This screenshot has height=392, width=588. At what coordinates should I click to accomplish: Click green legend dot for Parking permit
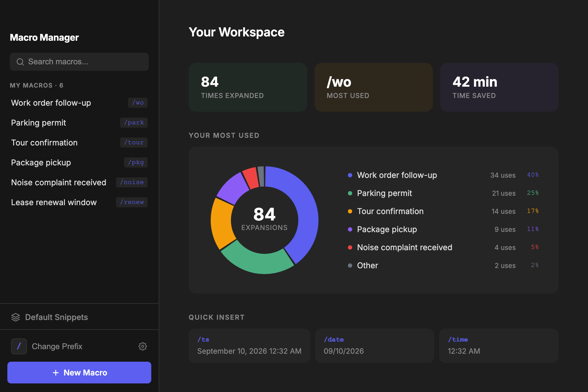click(350, 193)
